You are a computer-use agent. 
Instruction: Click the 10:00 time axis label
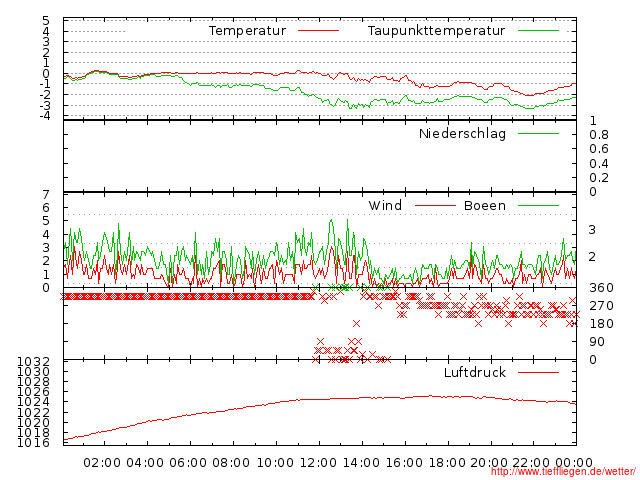(x=275, y=462)
